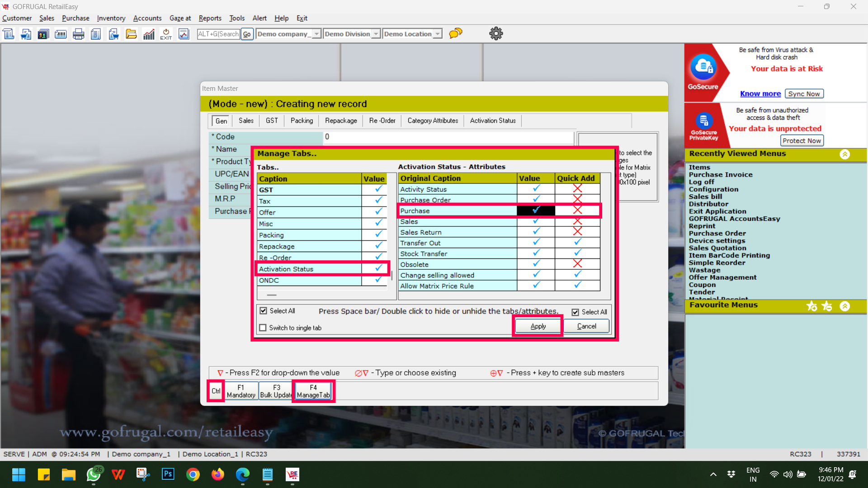
Task: Click the Know more link
Action: point(760,94)
